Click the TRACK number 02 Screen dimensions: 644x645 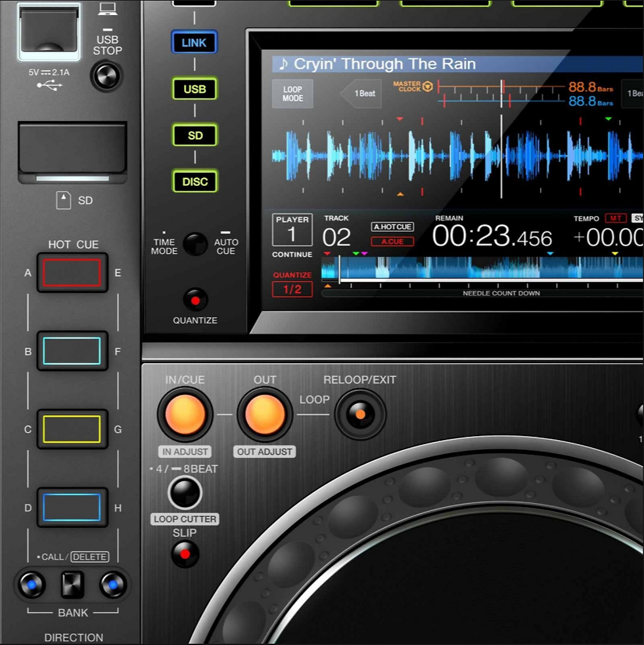(x=336, y=237)
